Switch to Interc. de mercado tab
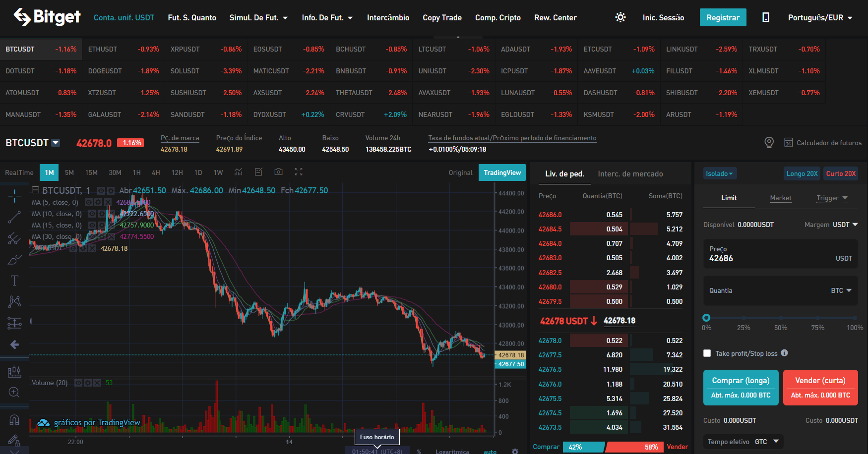This screenshot has width=868, height=454. [x=630, y=173]
